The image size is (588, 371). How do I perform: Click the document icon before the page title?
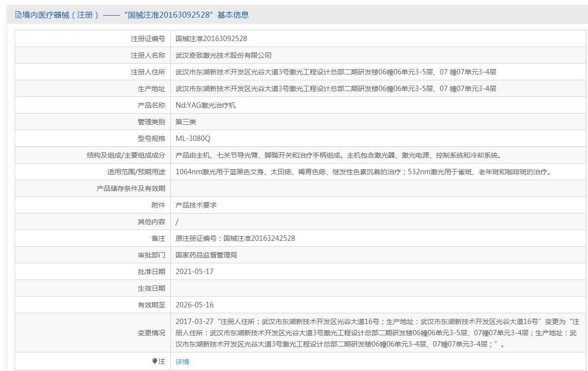(19, 15)
